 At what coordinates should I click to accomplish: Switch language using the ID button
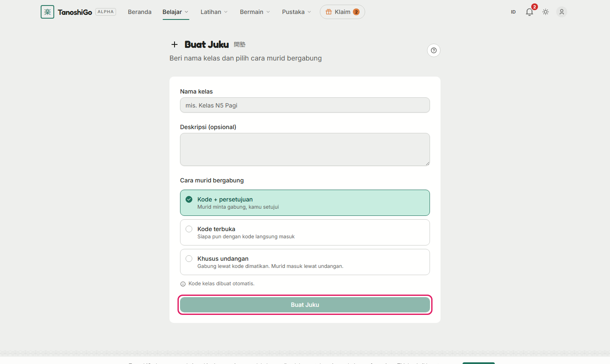513,12
